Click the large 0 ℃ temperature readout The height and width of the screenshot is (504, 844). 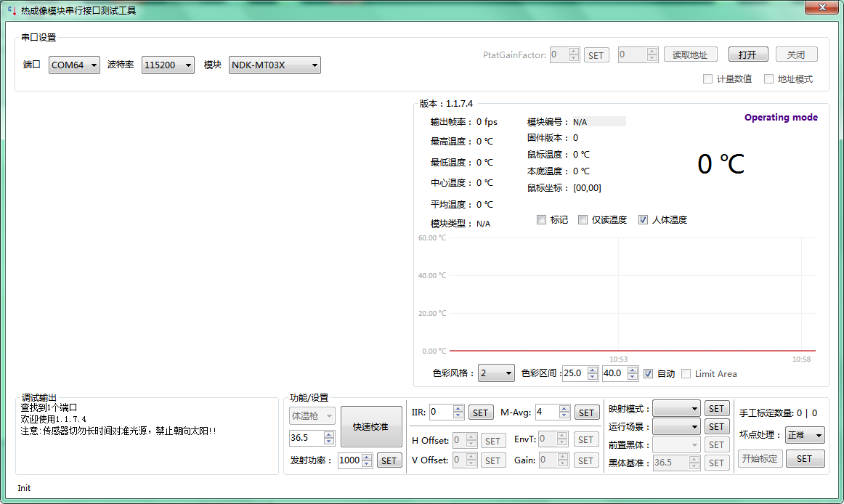point(721,163)
